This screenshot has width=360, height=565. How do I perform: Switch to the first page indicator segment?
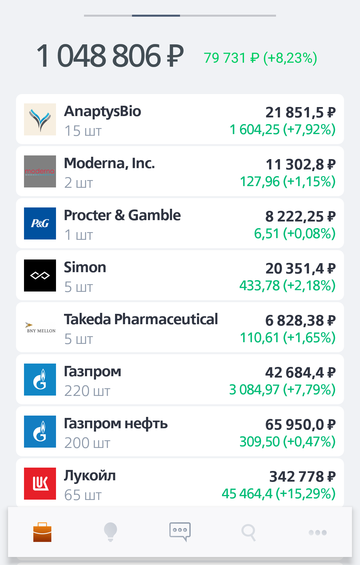click(108, 15)
